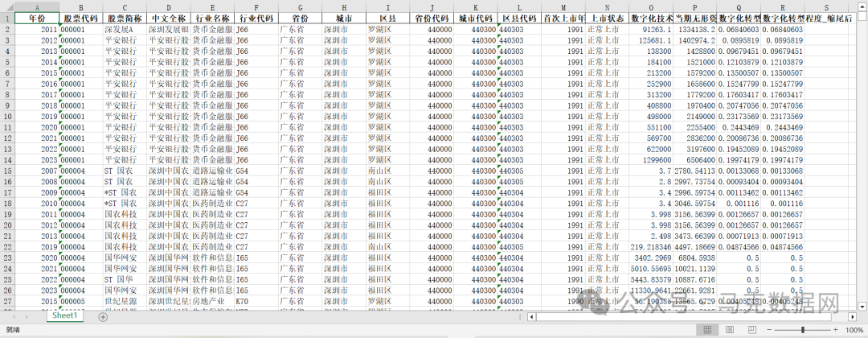This screenshot has height=338, width=868.
Task: Select the 行业名称 header cell
Action: [x=212, y=19]
